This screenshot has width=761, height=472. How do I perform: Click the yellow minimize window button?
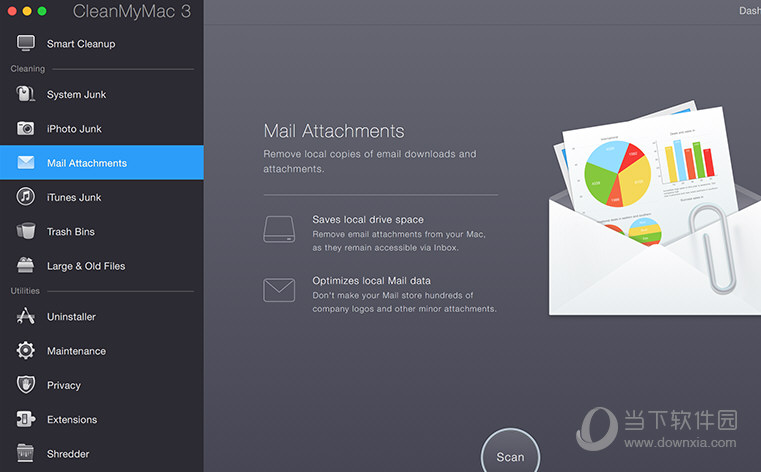[27, 11]
